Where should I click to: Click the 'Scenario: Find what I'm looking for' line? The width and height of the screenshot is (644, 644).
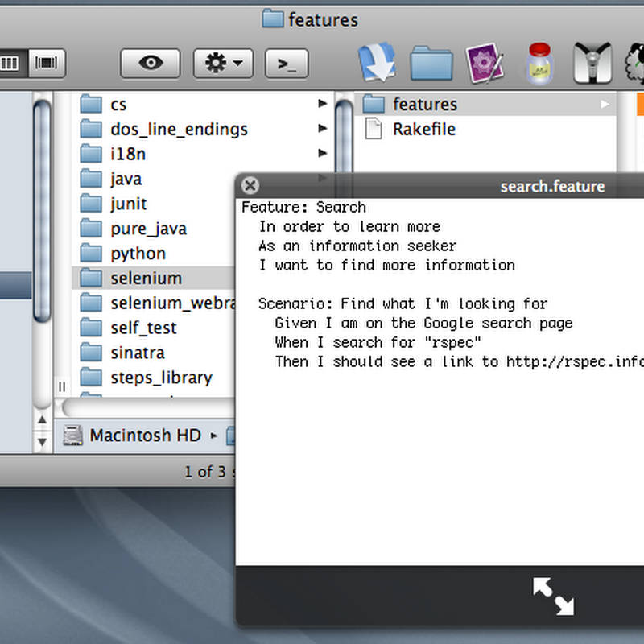pyautogui.click(x=402, y=304)
